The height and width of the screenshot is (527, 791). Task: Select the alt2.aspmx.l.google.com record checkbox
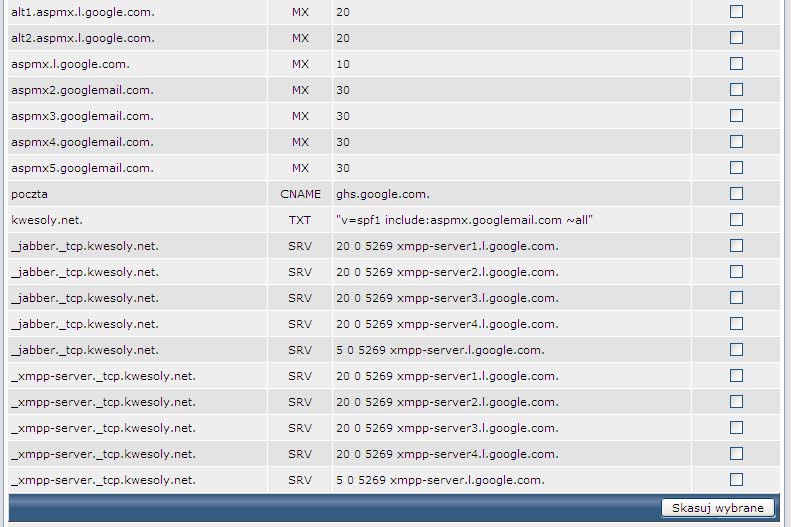point(737,38)
